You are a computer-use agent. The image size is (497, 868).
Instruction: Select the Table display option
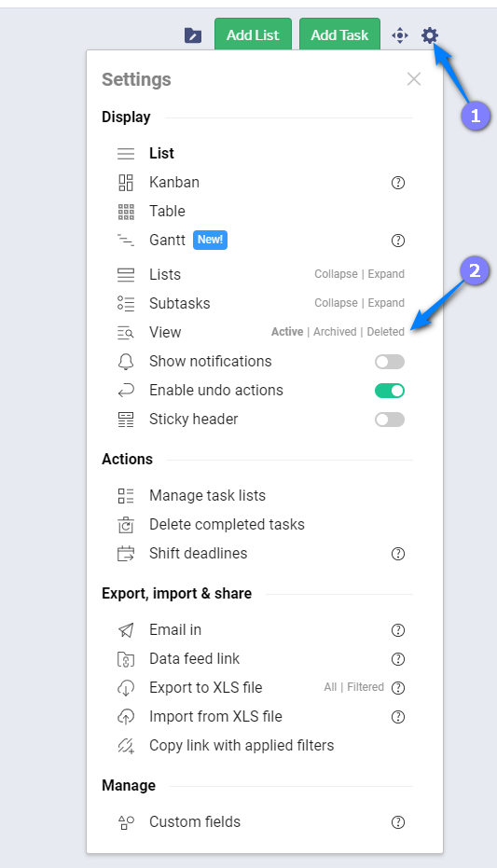(x=167, y=211)
